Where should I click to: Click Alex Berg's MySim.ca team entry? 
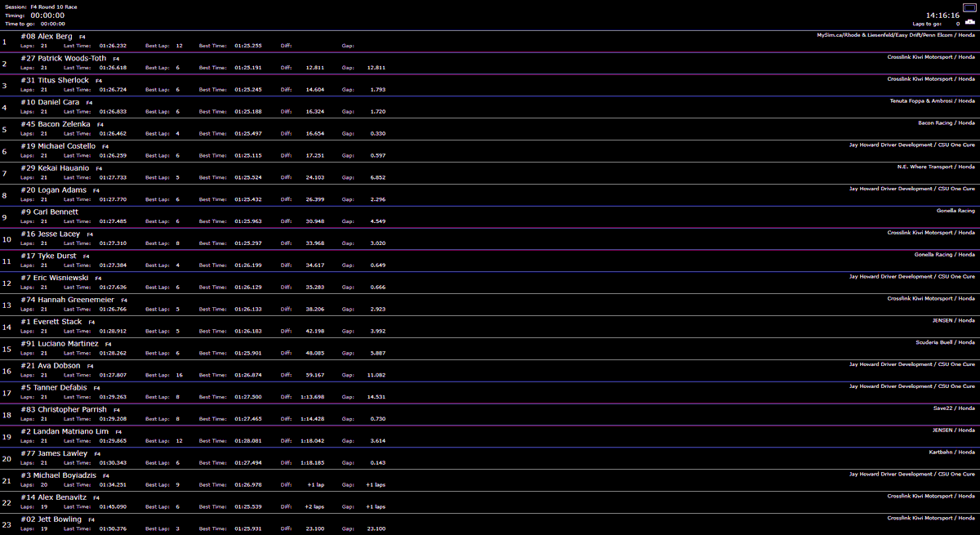click(896, 35)
